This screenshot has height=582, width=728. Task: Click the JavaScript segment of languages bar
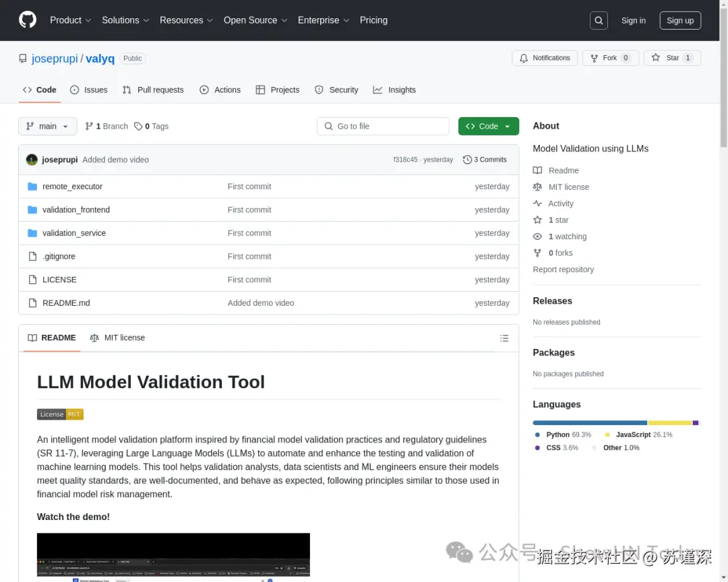pyautogui.click(x=670, y=423)
